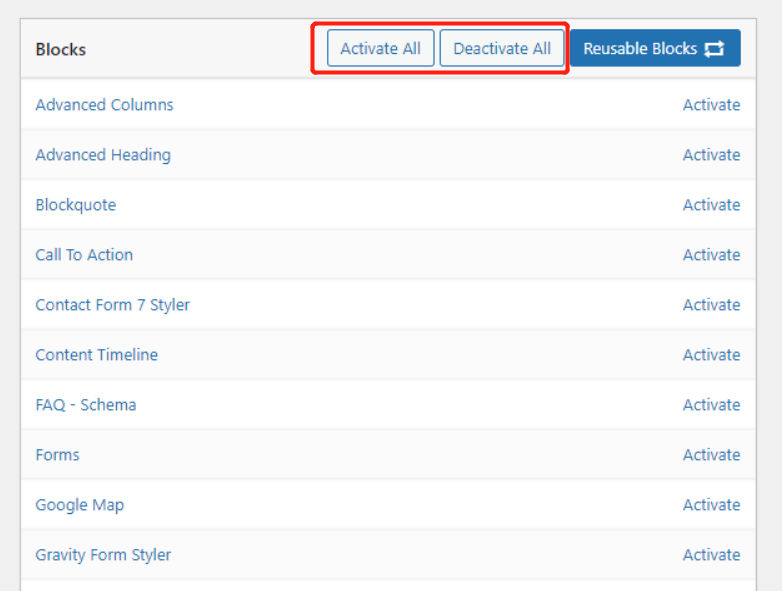Screen dimensions: 782x591
Task: Activate the Call To Action block
Action: click(x=711, y=255)
